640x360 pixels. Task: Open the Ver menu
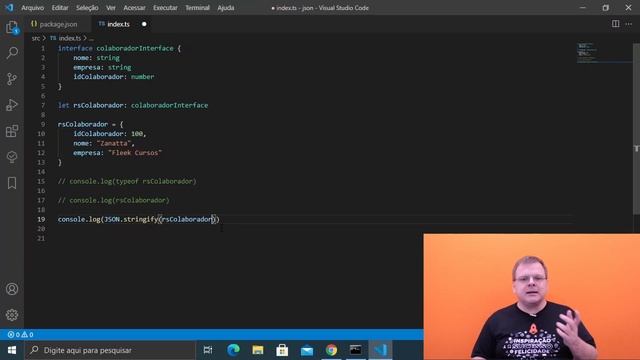(111, 8)
